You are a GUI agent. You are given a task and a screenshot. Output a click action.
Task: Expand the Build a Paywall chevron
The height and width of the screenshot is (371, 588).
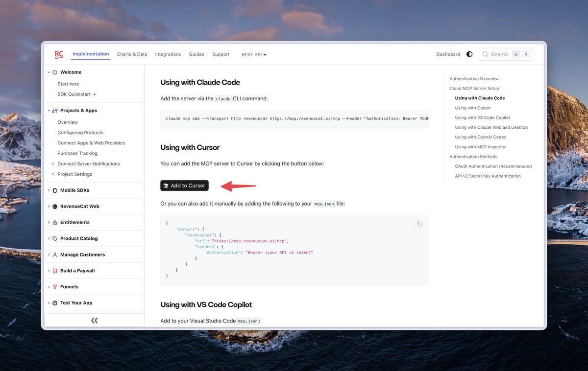pyautogui.click(x=49, y=271)
